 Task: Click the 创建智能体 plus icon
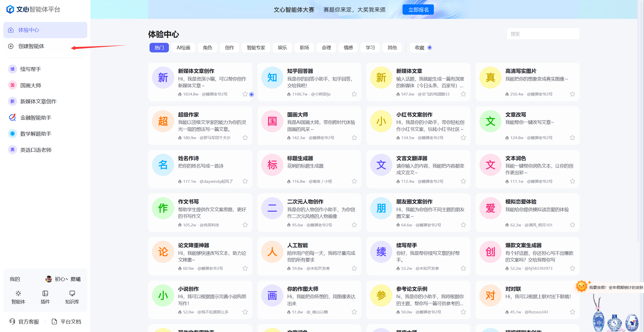coord(11,46)
